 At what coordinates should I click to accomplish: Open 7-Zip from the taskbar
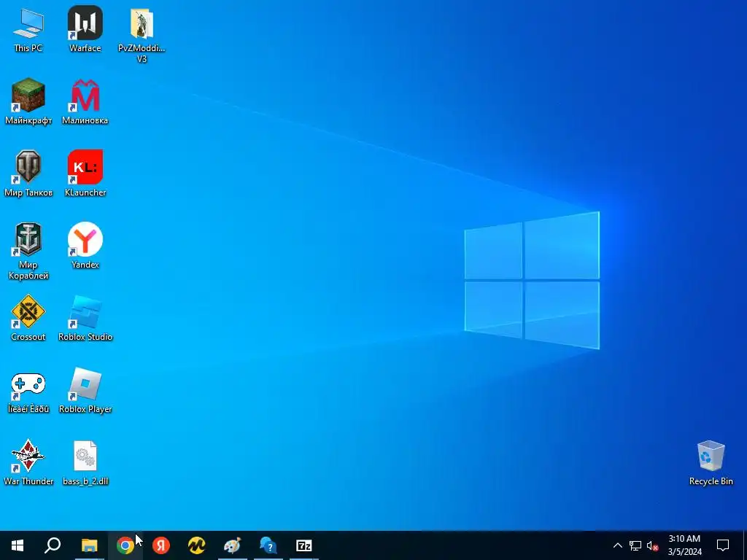[x=304, y=545]
